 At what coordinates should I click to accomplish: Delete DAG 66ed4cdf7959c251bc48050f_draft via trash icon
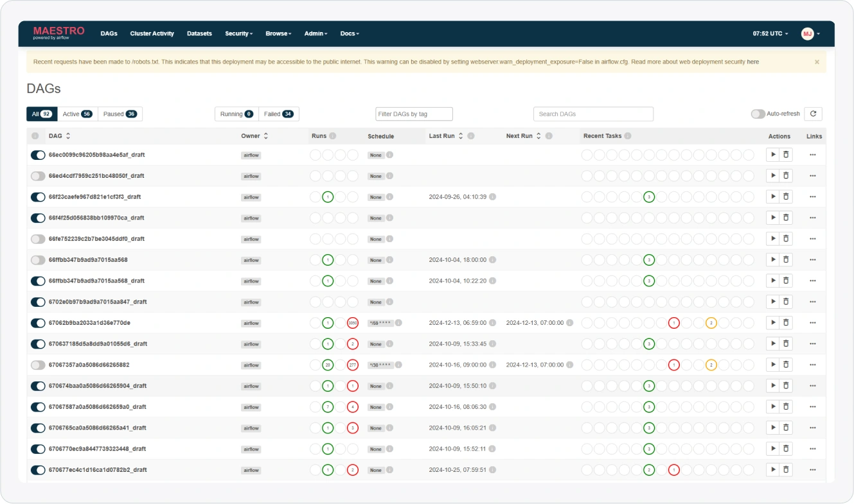(786, 176)
